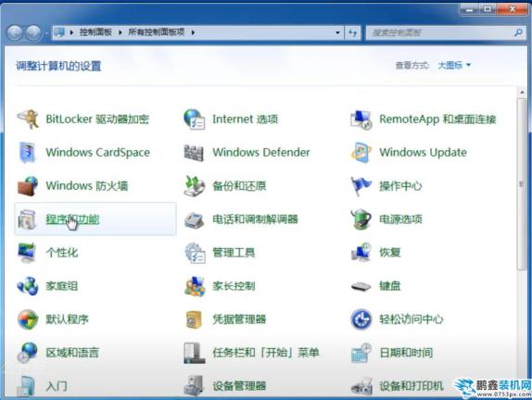532x400 pixels.
Task: Expand the arrow after 所有控制面板项 in breadcrumb
Action: 193,32
